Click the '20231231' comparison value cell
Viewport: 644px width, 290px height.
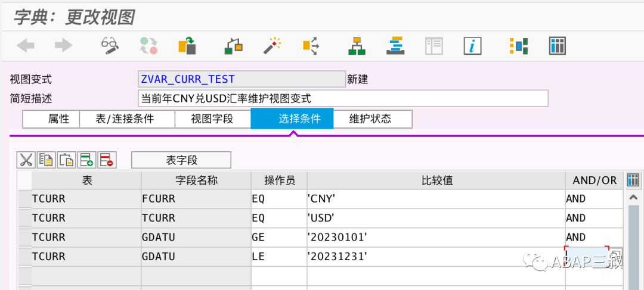pos(436,257)
